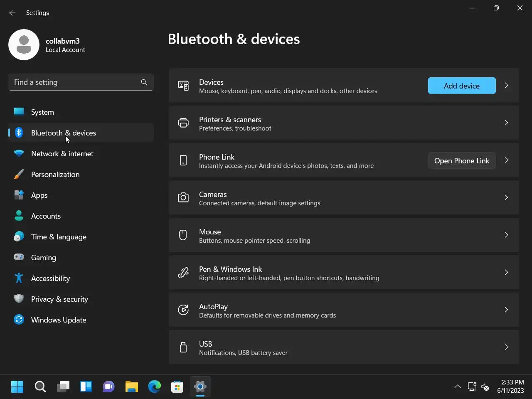Screen dimensions: 532x399
Task: Click the Mouse icon in settings list
Action: click(x=183, y=235)
